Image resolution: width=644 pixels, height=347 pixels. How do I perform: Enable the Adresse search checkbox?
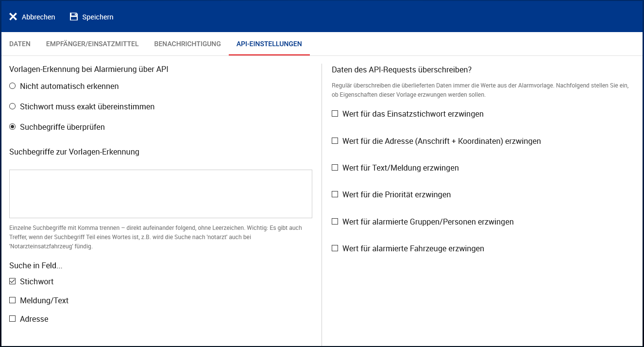(x=13, y=319)
